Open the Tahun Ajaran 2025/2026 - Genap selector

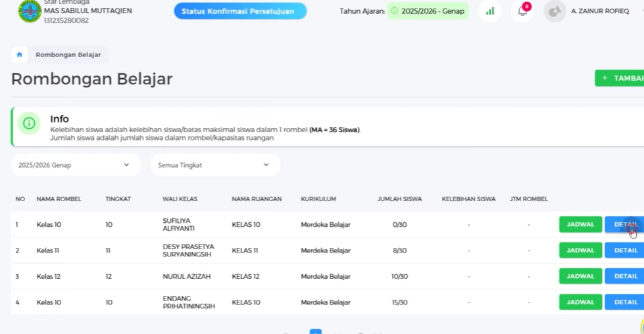(x=428, y=11)
